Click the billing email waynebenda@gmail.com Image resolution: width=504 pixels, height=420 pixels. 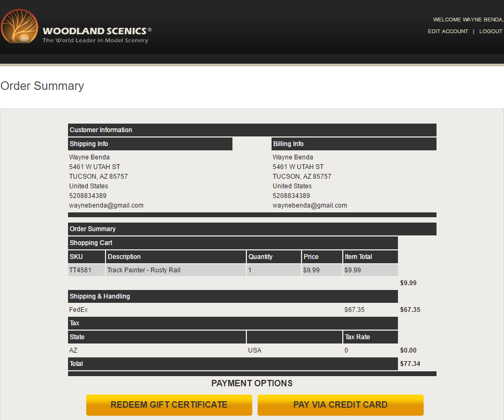tap(310, 205)
